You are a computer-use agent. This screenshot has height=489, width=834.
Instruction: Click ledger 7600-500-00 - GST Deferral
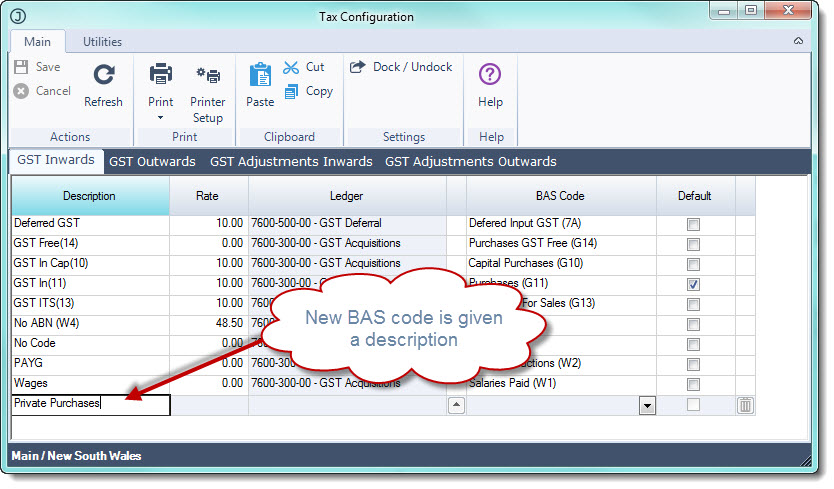[x=316, y=223]
